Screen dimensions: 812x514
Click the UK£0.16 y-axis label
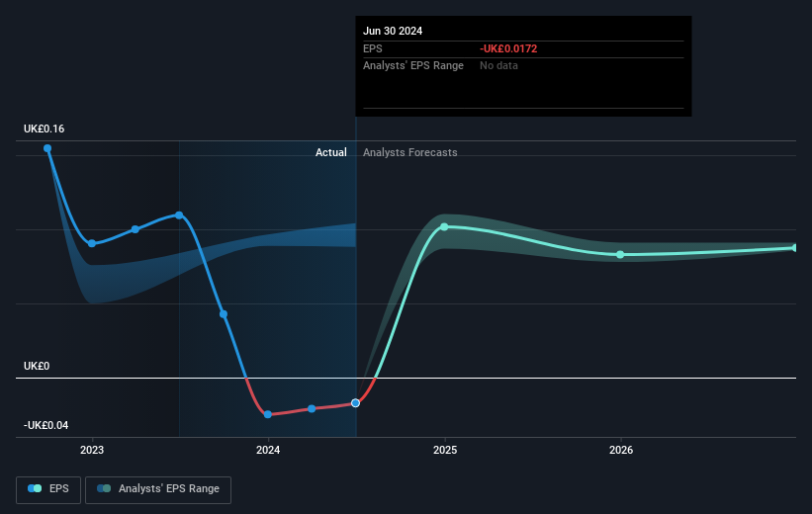pyautogui.click(x=45, y=128)
